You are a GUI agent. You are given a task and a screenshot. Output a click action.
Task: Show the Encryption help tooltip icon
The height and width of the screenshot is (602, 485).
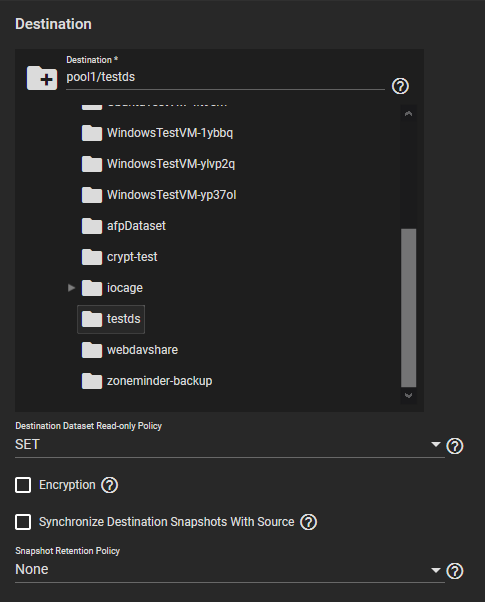pyautogui.click(x=109, y=485)
